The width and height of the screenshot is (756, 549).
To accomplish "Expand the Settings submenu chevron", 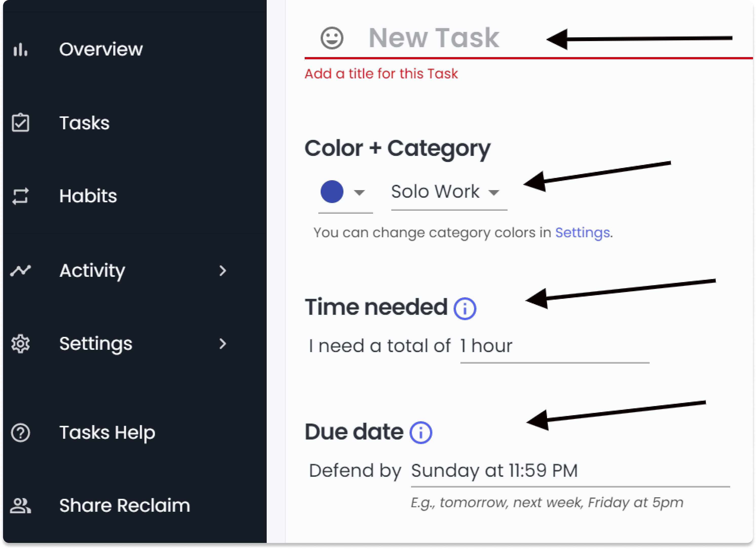I will [223, 344].
